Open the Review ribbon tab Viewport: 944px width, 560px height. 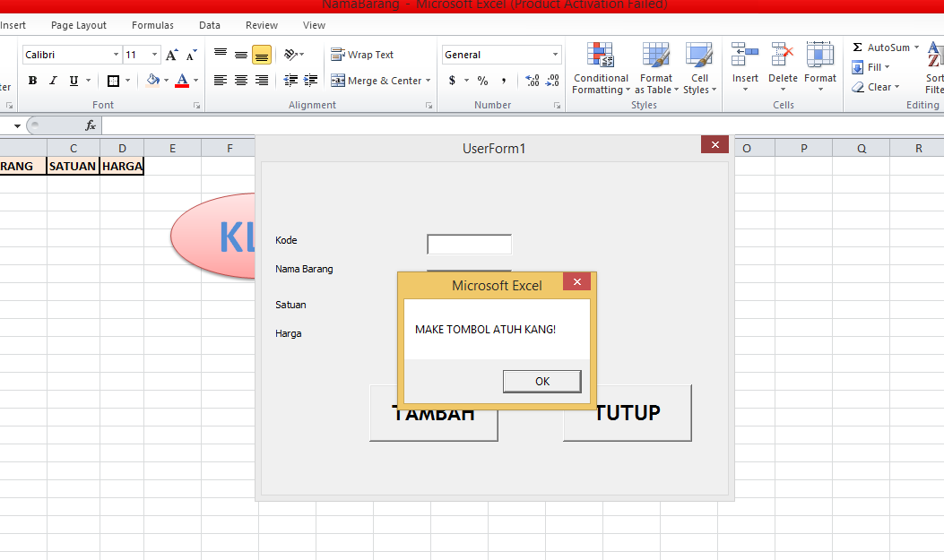[260, 25]
